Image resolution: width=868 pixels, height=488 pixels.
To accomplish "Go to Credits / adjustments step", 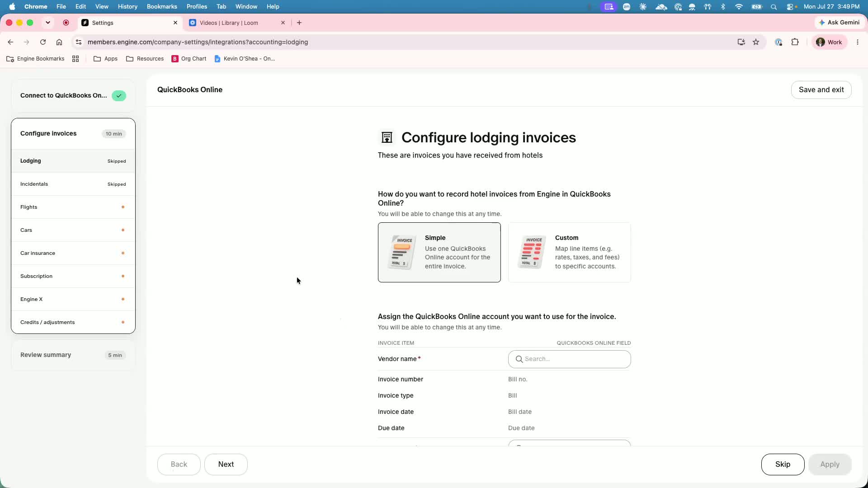I will point(73,322).
